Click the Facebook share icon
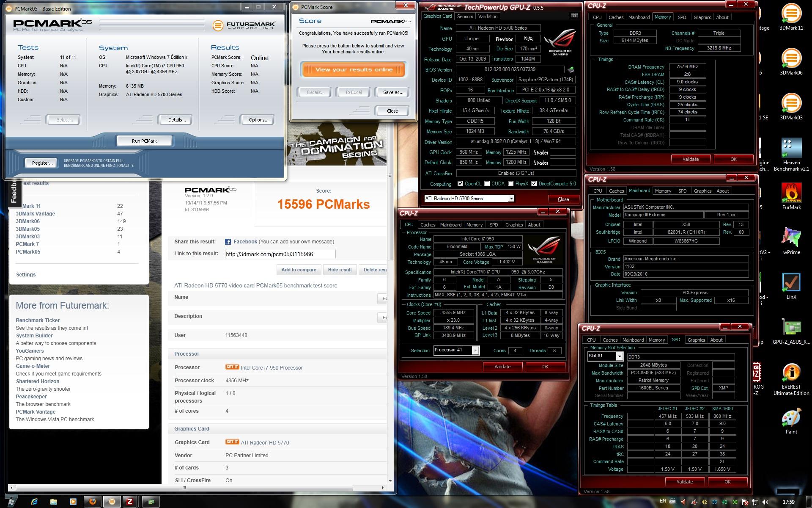The width and height of the screenshot is (812, 508). click(x=228, y=242)
